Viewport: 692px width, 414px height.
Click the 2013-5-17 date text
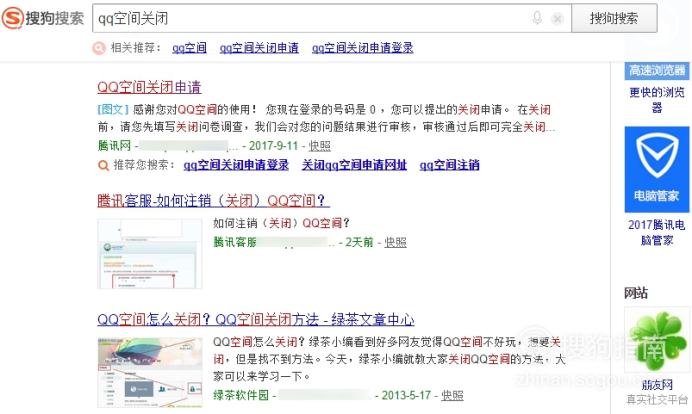point(406,395)
